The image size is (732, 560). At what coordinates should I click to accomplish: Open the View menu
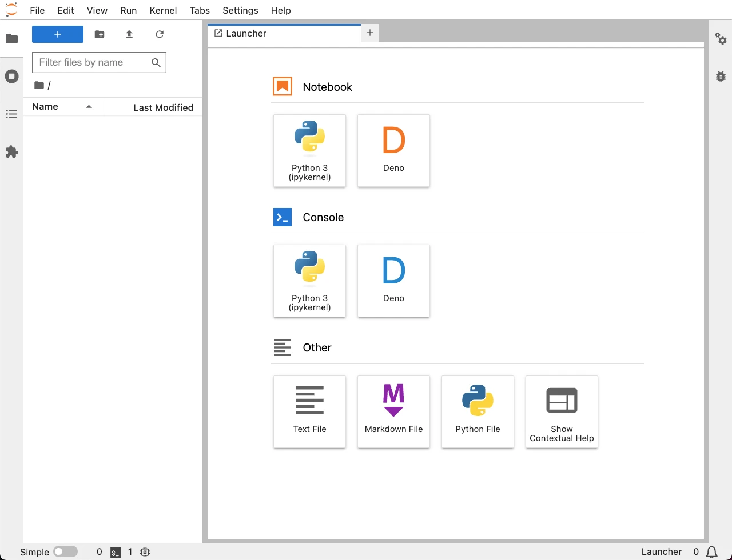point(97,10)
